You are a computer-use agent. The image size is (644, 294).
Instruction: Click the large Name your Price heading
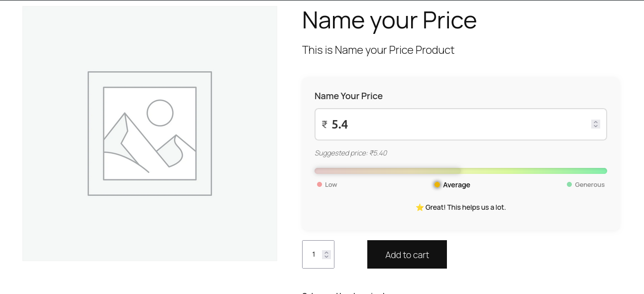click(x=389, y=20)
